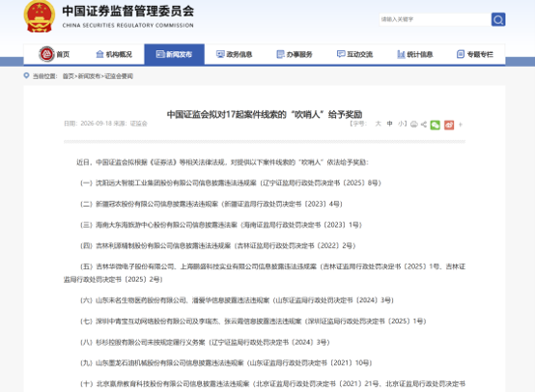Viewport: 535px width, 392px height.
Task: Share the article via WeChat icon
Action: 435,125
